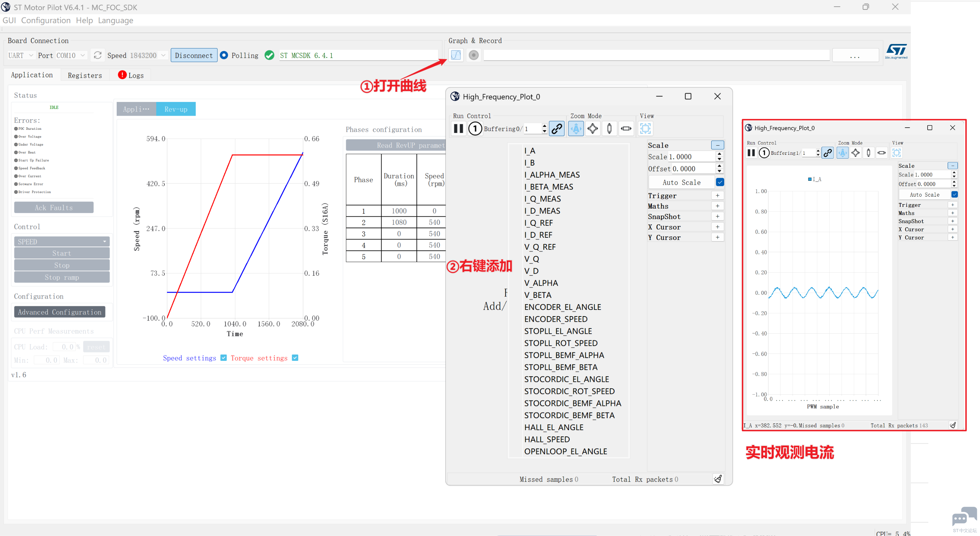The height and width of the screenshot is (536, 980).
Task: Pause acquisition in the I_A waveform window
Action: click(751, 153)
